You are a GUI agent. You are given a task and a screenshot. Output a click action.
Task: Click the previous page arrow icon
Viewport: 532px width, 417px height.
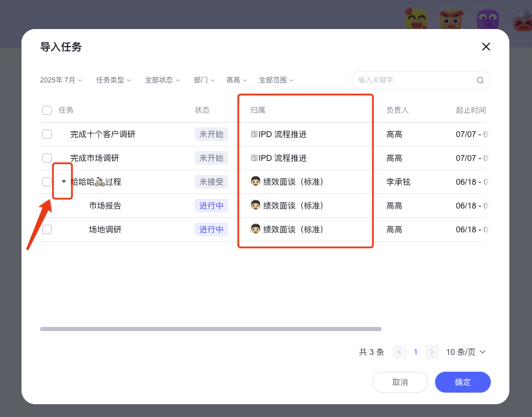point(399,352)
